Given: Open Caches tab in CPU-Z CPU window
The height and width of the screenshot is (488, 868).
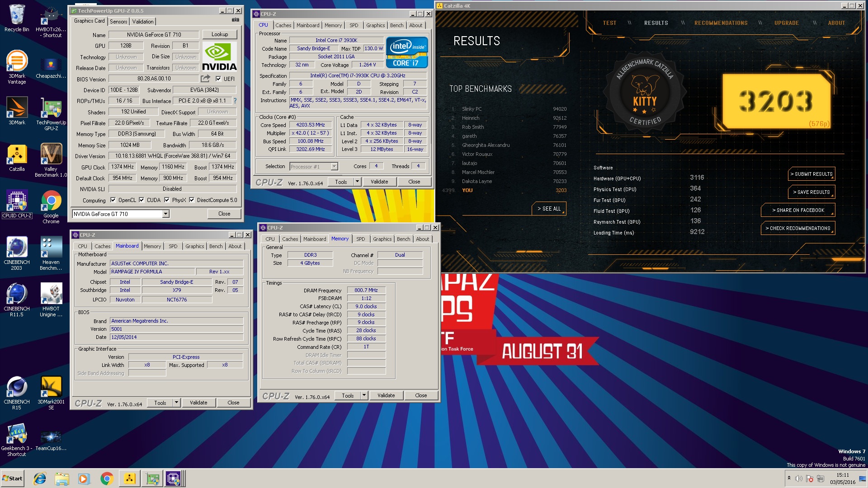Looking at the screenshot, I should pyautogui.click(x=283, y=25).
